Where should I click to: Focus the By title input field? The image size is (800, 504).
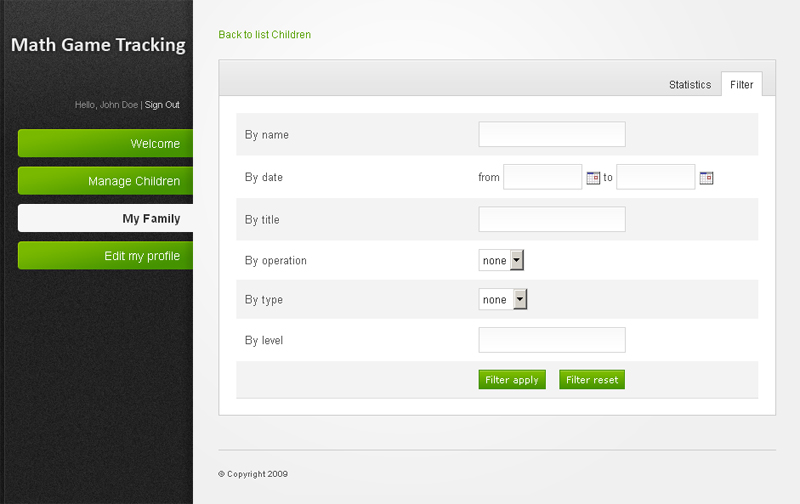pyautogui.click(x=552, y=219)
